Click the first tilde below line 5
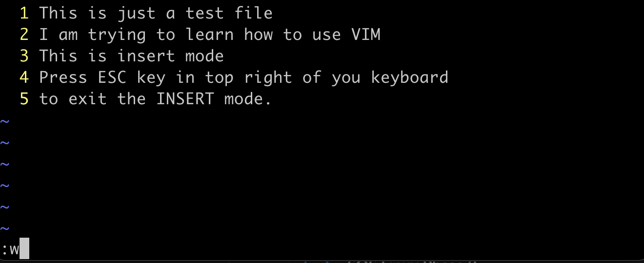 pyautogui.click(x=4, y=121)
